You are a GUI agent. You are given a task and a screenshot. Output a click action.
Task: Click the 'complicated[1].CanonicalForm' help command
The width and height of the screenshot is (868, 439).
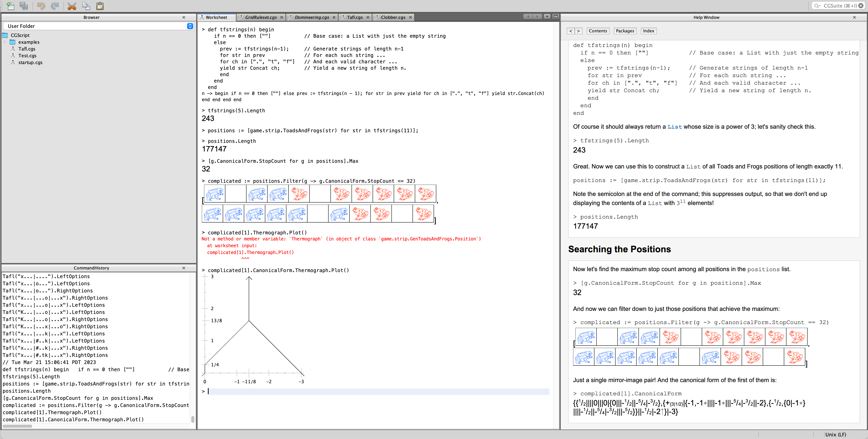tap(631, 394)
